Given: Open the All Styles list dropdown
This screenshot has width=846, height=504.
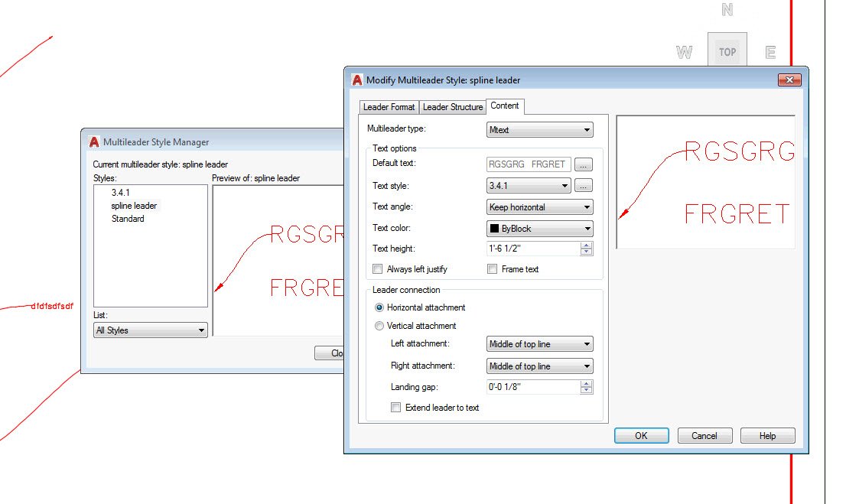Looking at the screenshot, I should [x=151, y=330].
